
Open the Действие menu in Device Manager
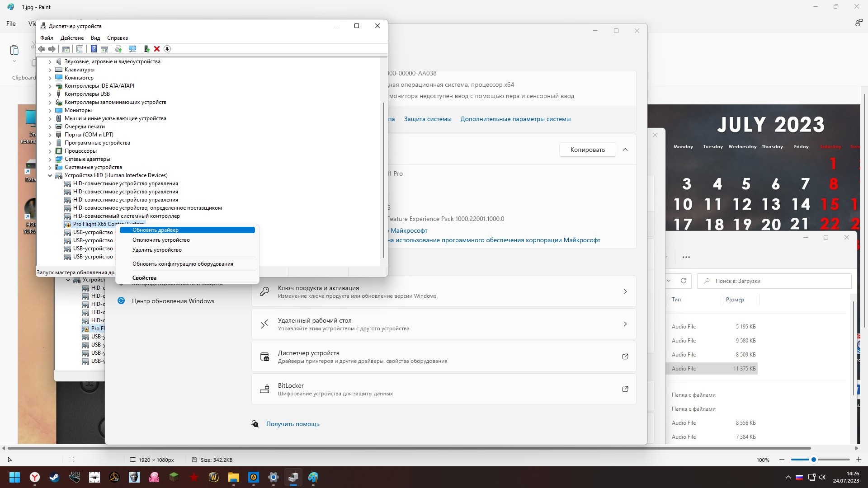pyautogui.click(x=72, y=38)
